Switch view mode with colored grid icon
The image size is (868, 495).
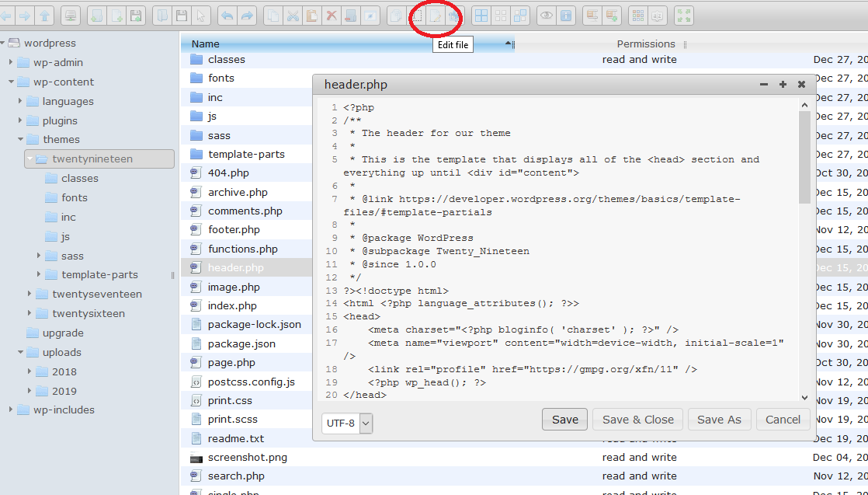point(638,16)
